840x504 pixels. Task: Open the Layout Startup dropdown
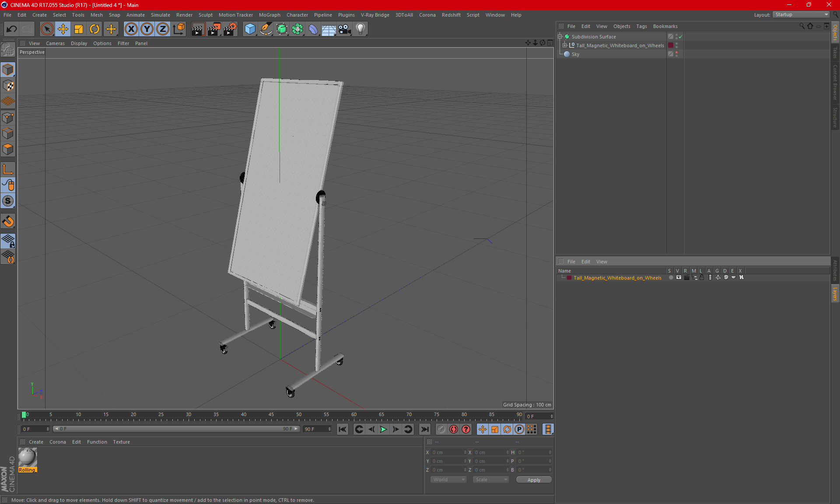(801, 14)
